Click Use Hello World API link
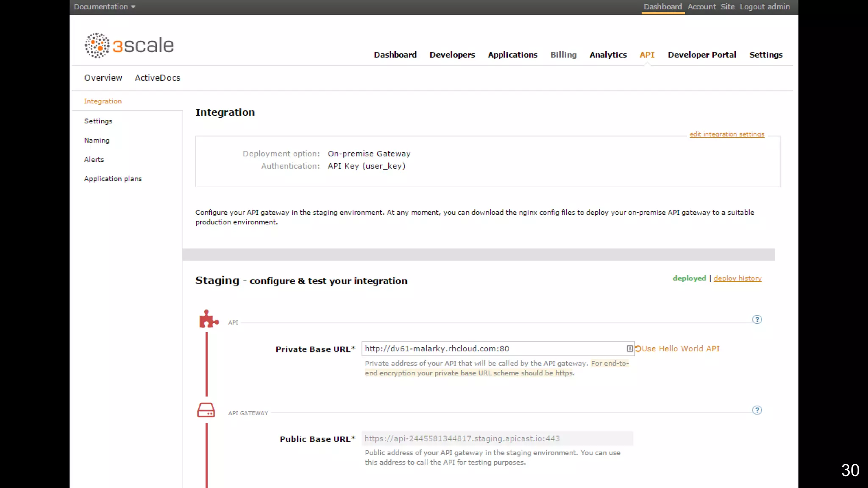Viewport: 868px width, 488px height. 681,349
